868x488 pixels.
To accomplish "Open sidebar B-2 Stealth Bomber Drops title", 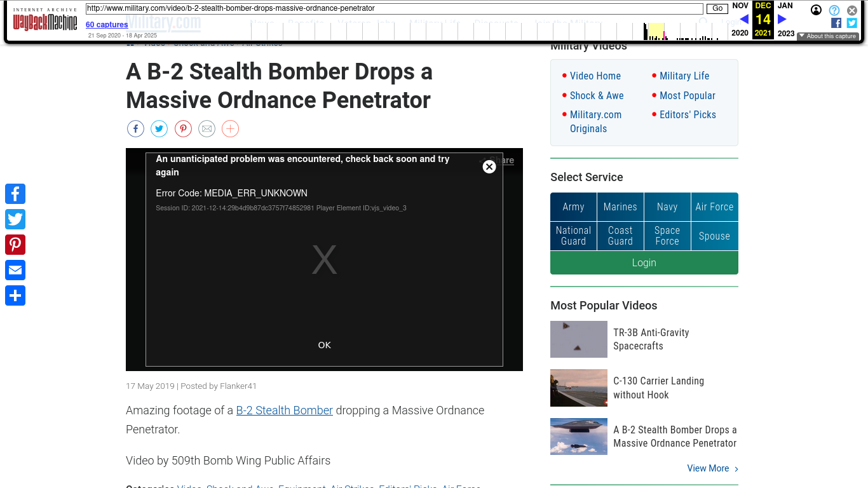I will (675, 437).
